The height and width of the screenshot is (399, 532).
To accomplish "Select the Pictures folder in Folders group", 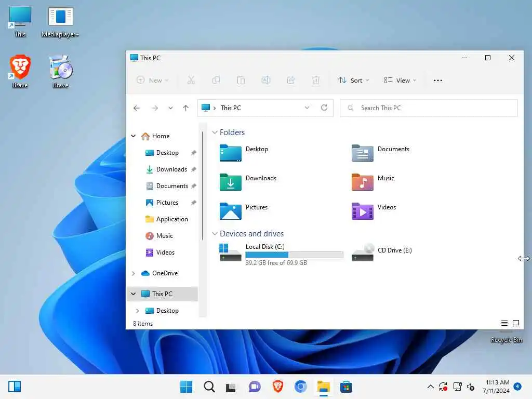I will 244,211.
